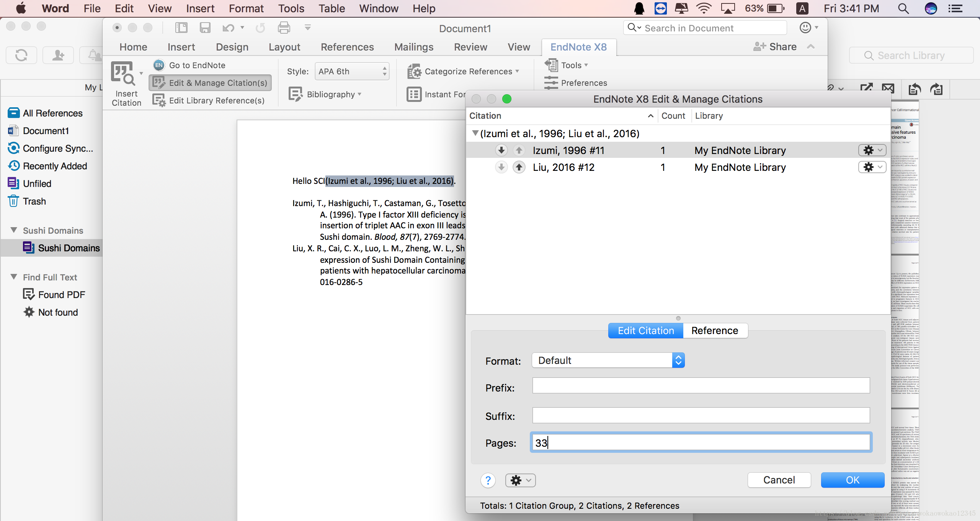This screenshot has width=980, height=521.
Task: Click Go to EndNote icon
Action: (x=159, y=65)
